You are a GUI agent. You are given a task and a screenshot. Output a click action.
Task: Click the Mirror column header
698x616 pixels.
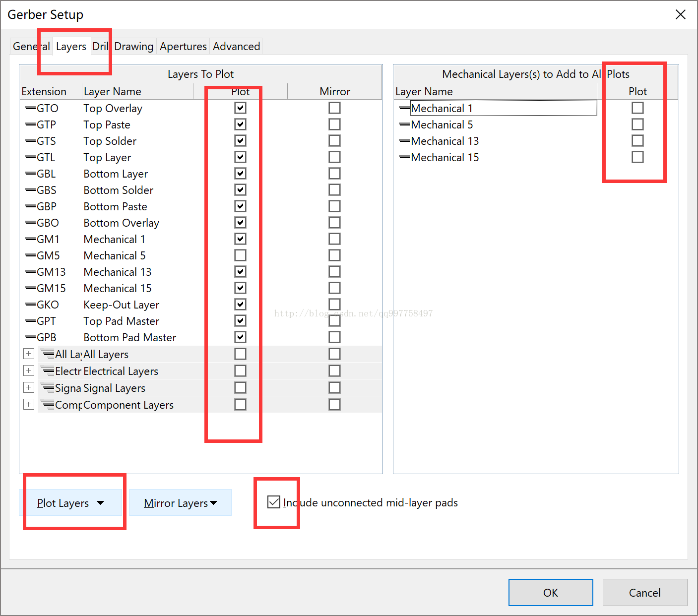coord(334,91)
